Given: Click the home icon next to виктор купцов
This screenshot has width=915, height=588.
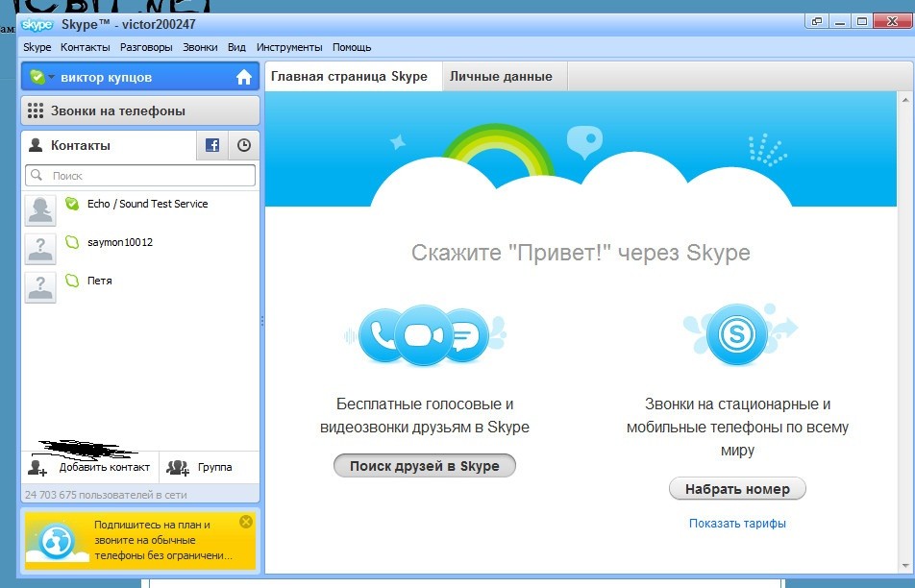Looking at the screenshot, I should (x=244, y=77).
